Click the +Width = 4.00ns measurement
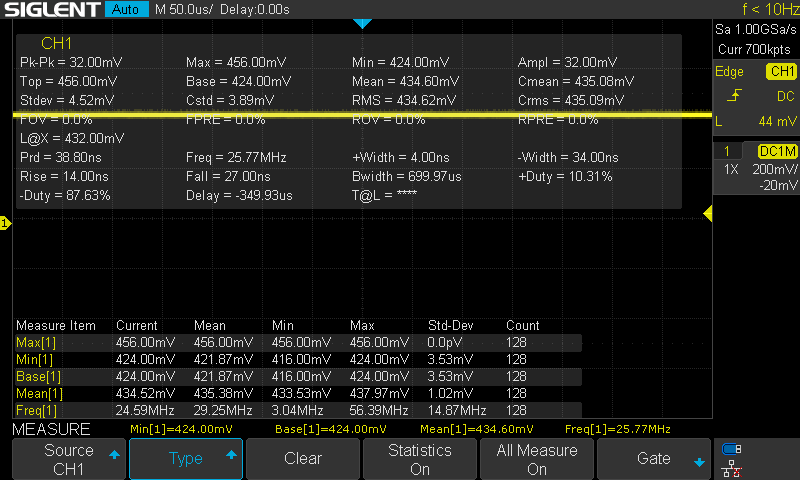The image size is (800, 480). (401, 158)
